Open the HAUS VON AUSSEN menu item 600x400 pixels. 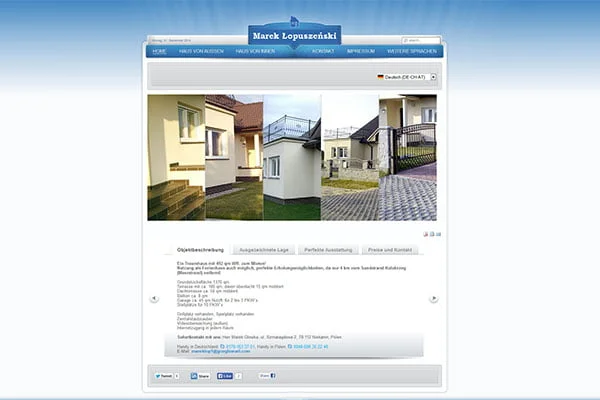[201, 51]
